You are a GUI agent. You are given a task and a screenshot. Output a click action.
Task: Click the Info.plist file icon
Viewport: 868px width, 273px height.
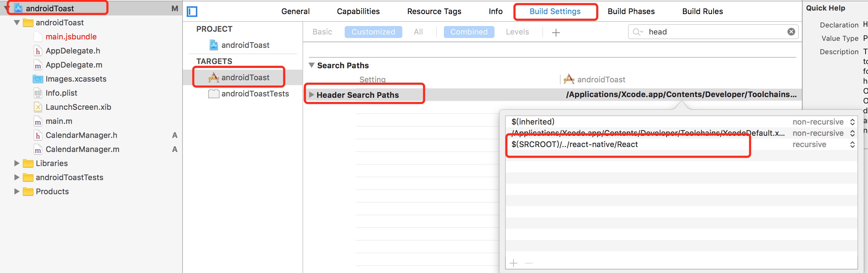tap(38, 93)
